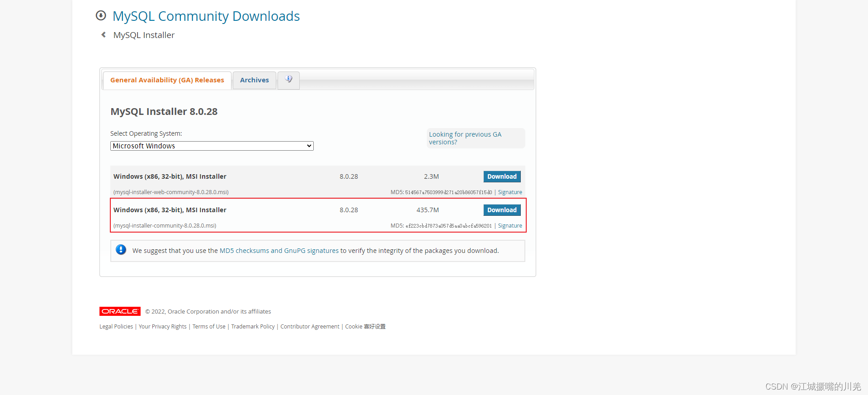The image size is (868, 395).
Task: Select the General Availability (GA) Releases tab
Action: [167, 80]
